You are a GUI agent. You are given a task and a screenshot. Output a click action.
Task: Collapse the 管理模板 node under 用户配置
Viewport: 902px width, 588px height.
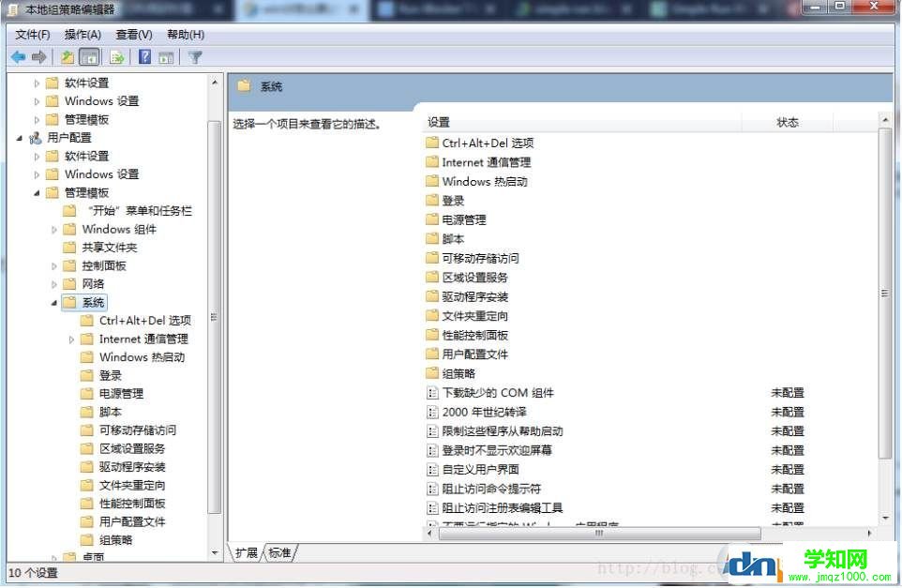tap(37, 193)
